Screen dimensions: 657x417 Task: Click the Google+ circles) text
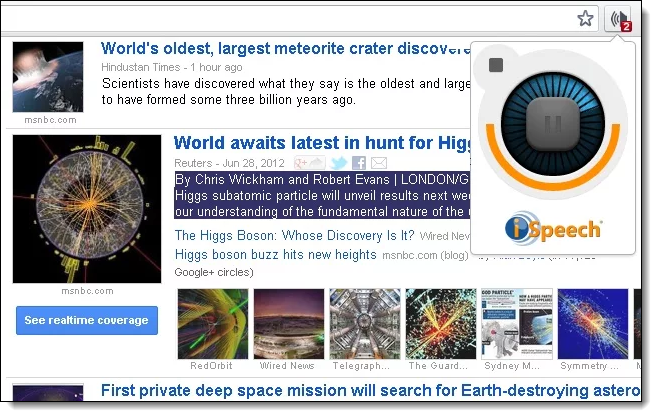tap(214, 272)
